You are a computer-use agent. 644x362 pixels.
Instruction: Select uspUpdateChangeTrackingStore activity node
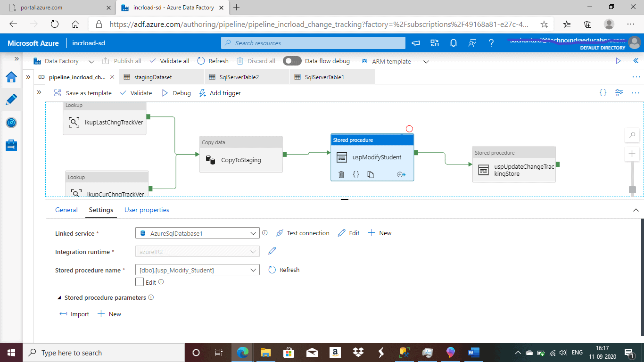pyautogui.click(x=514, y=165)
